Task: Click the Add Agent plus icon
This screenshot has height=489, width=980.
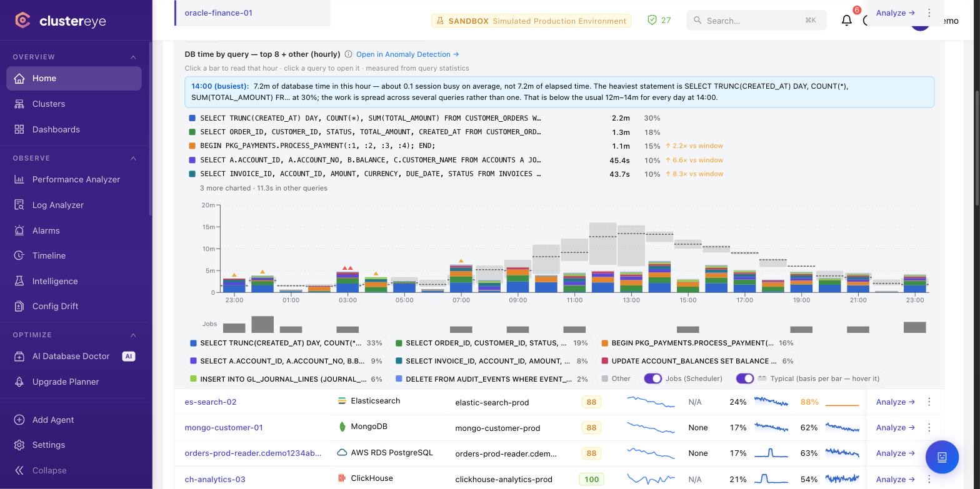Action: pyautogui.click(x=19, y=420)
